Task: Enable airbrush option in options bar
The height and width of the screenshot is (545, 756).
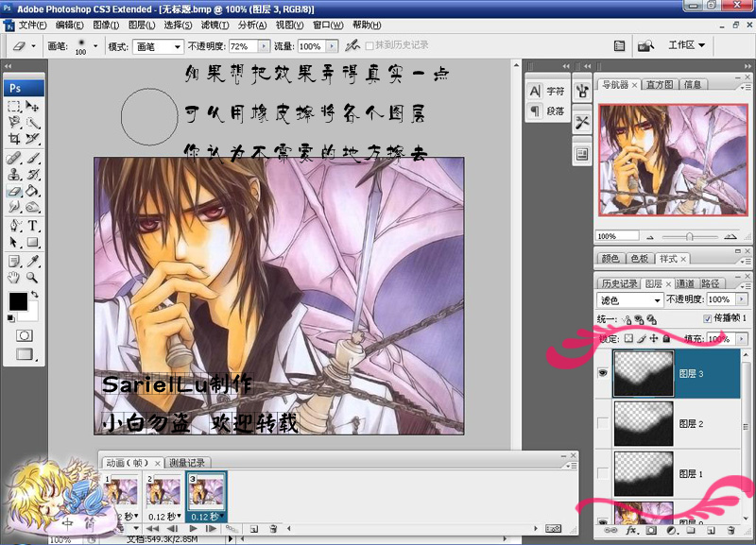Action: coord(352,45)
